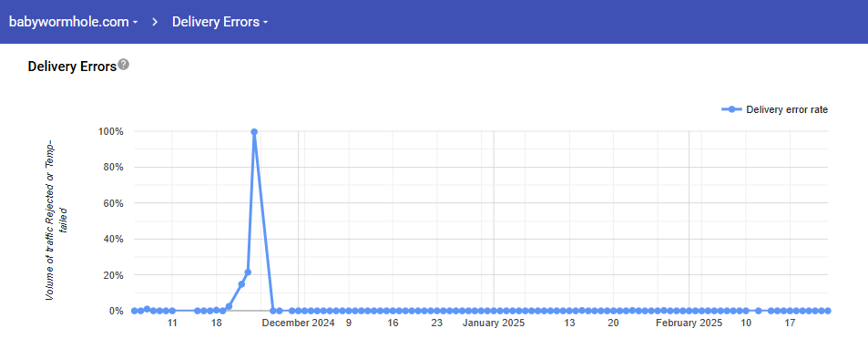Screen dimensions: 868x349
Task: Click the first data point on the chart
Action: pos(135,311)
